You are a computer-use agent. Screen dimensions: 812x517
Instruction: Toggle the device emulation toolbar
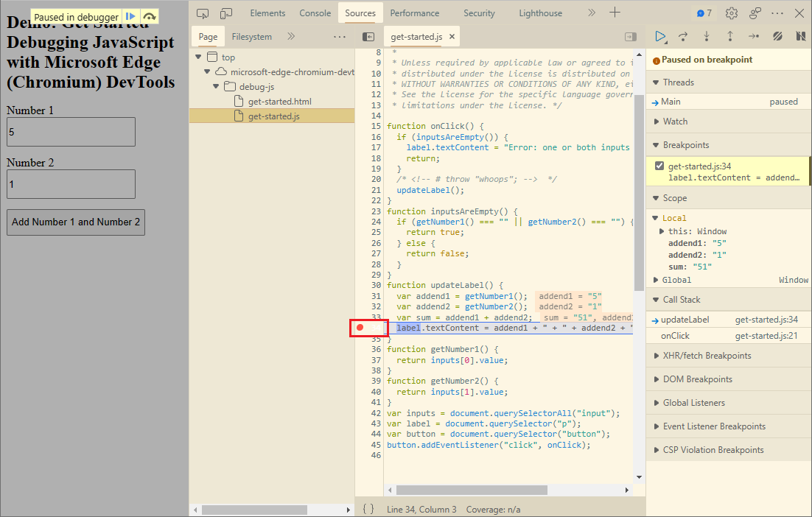coord(226,13)
